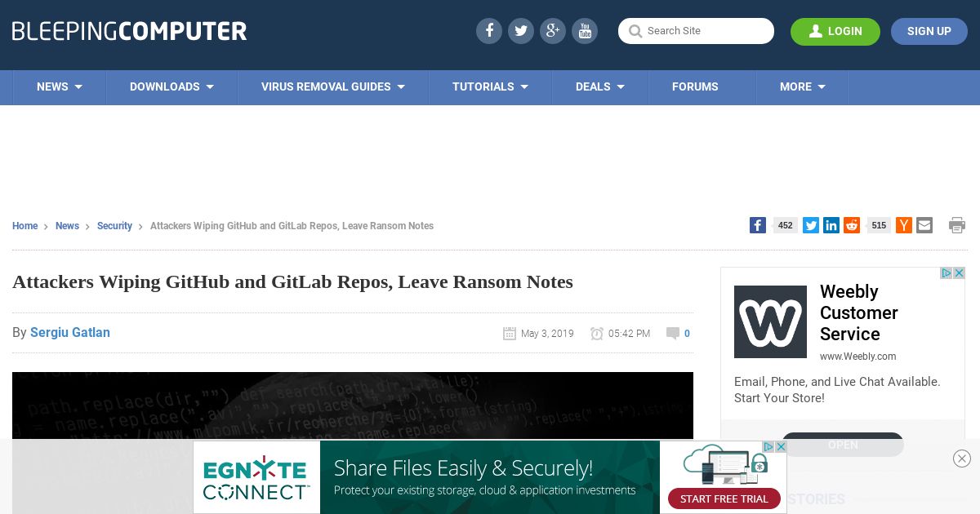Click the May 3, 2019 date text
Image resolution: width=980 pixels, height=514 pixels.
547,334
